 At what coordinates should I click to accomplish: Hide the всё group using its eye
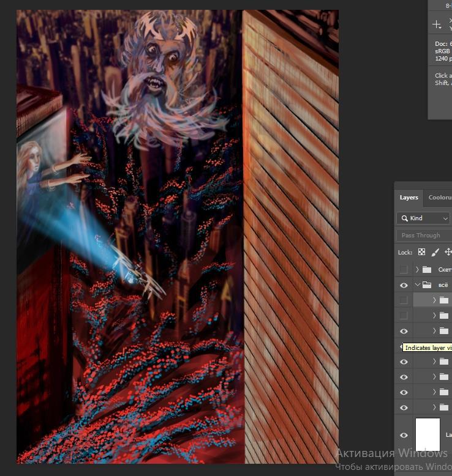pos(403,285)
